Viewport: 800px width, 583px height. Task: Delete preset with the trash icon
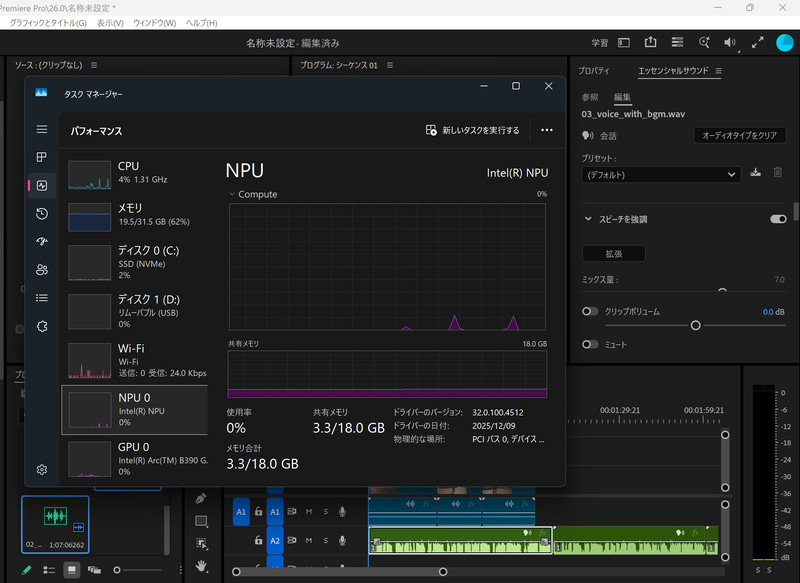[778, 172]
